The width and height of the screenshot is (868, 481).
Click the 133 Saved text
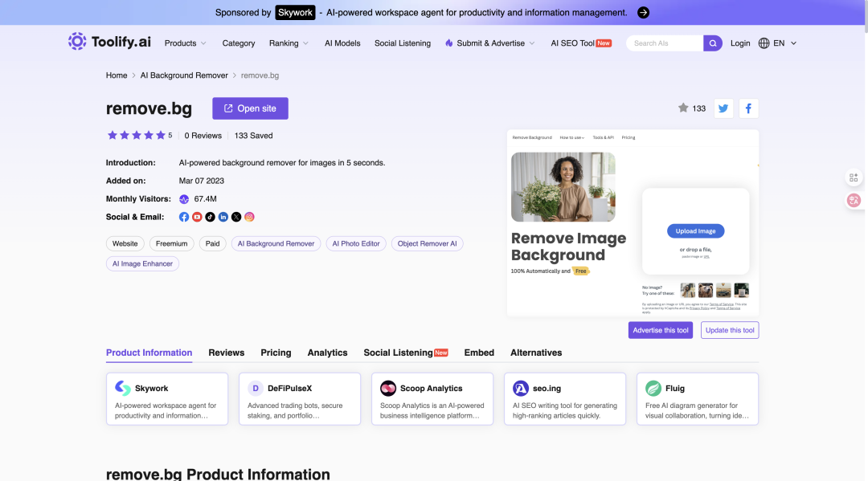tap(253, 136)
